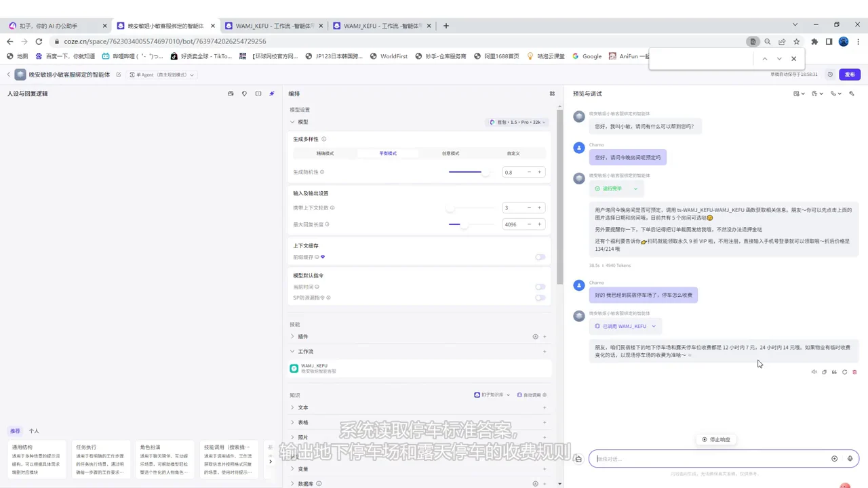
Task: Regenerate the last reply
Action: coord(844,371)
